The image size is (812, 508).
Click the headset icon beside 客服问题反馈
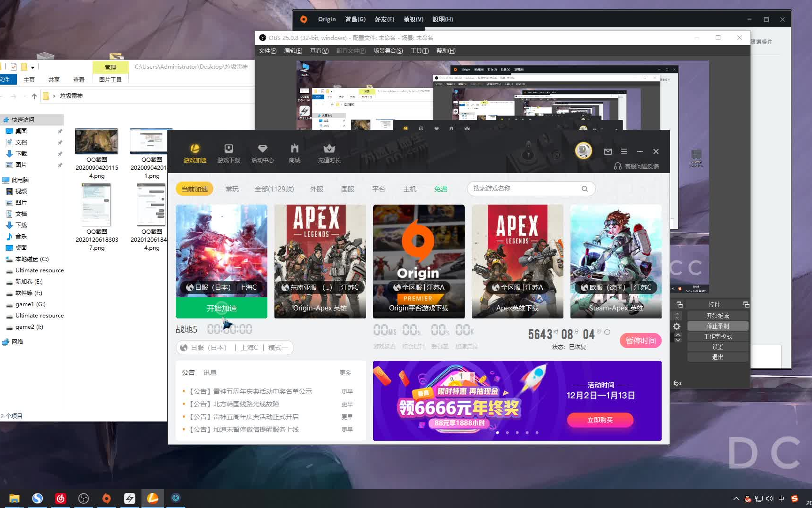[618, 166]
